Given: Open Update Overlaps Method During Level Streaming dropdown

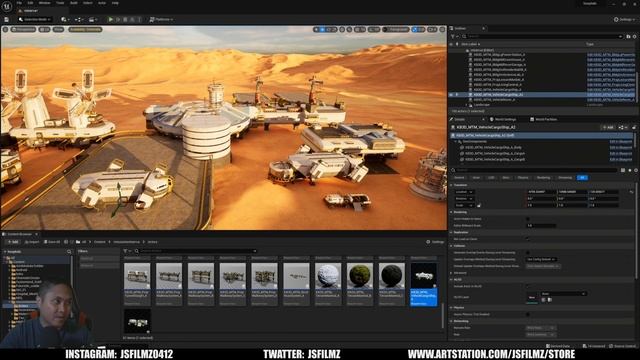Looking at the screenshot, I should pyautogui.click(x=541, y=260).
